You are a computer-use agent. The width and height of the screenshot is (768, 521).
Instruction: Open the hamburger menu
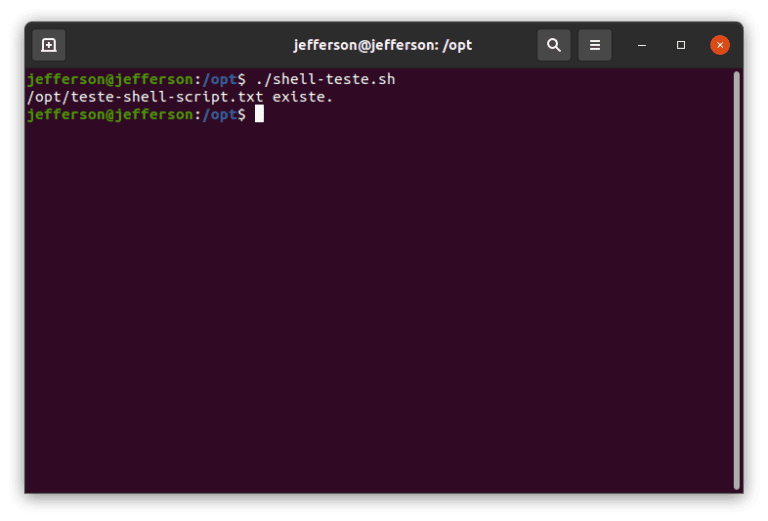point(595,45)
